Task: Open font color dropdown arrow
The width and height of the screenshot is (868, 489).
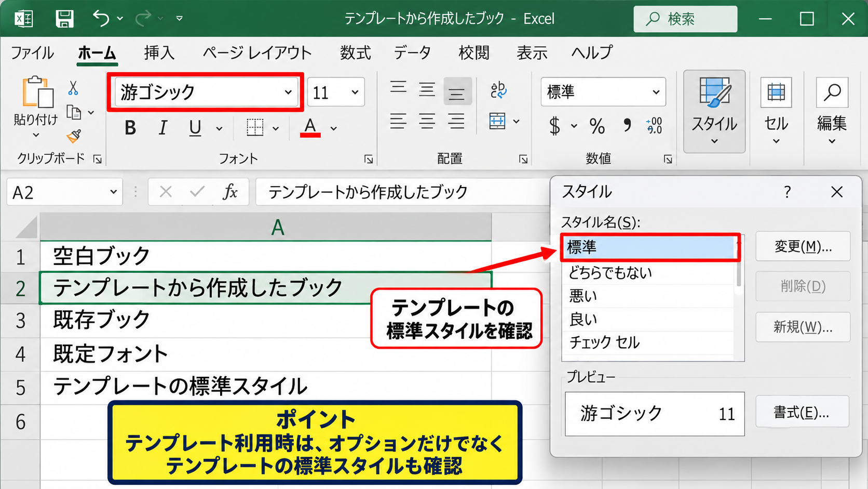Action: (x=334, y=128)
